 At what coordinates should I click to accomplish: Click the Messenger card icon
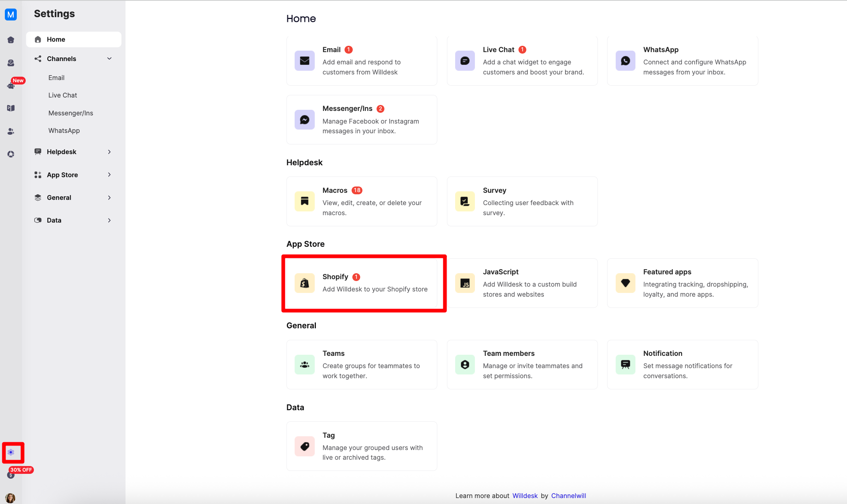(305, 119)
